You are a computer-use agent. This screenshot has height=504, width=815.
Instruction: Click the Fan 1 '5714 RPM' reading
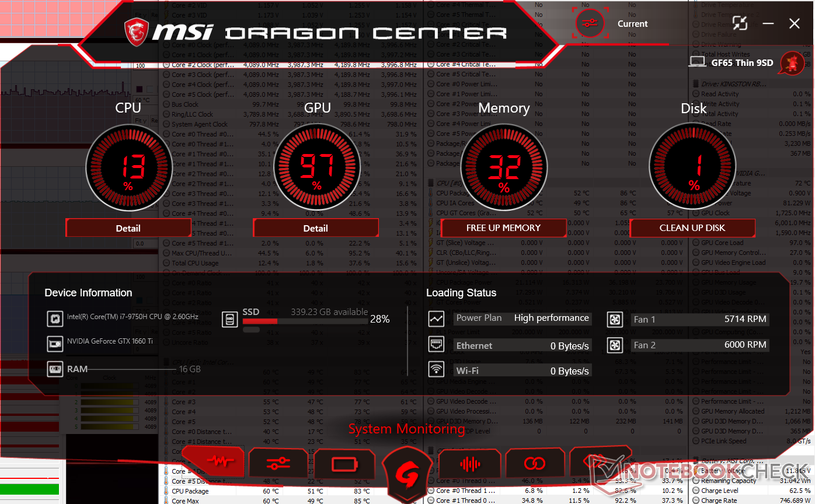click(746, 319)
